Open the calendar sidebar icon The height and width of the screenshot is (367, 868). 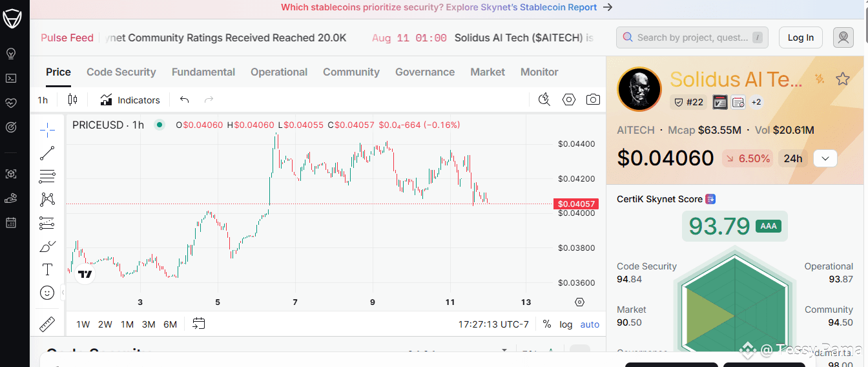[x=11, y=223]
